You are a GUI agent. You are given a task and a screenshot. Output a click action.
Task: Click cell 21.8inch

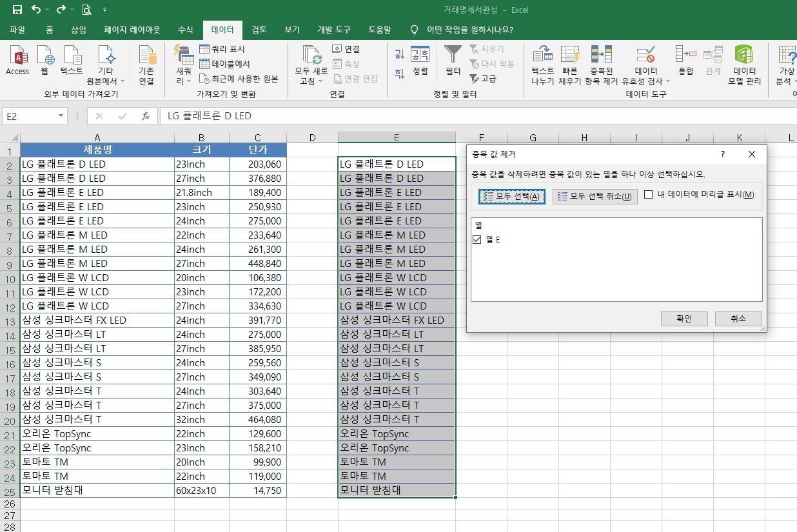coord(202,192)
